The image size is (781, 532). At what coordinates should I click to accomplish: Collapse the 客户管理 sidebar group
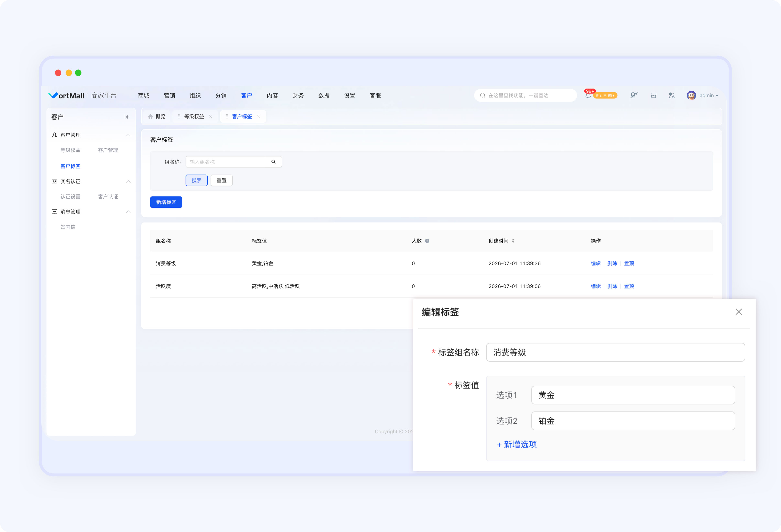128,135
